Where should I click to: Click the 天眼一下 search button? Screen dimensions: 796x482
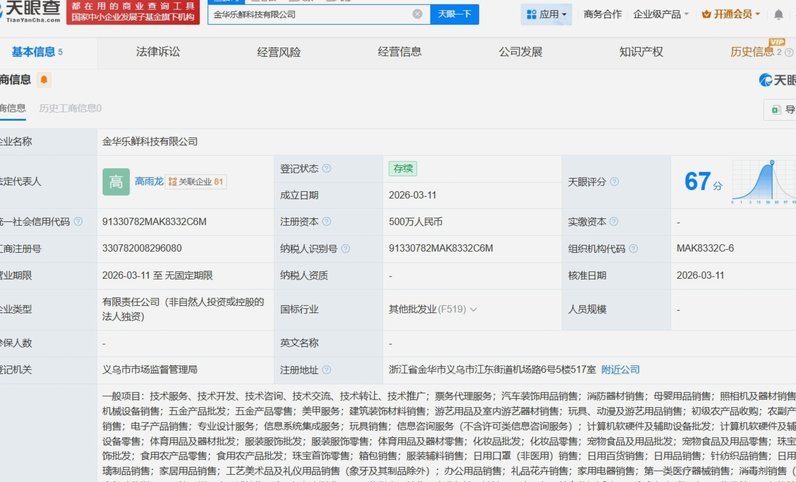[x=454, y=14]
